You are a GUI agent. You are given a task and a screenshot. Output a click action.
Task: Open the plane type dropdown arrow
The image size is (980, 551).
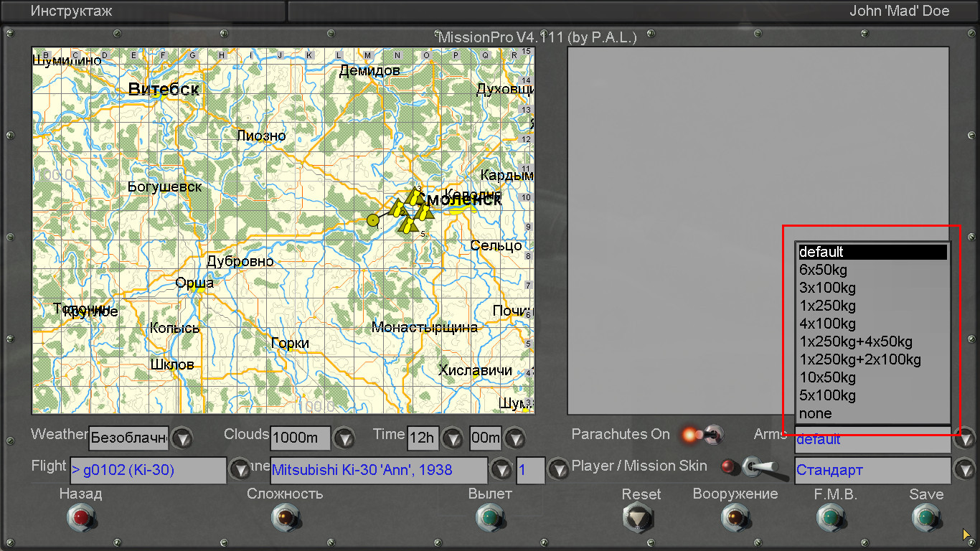click(500, 471)
